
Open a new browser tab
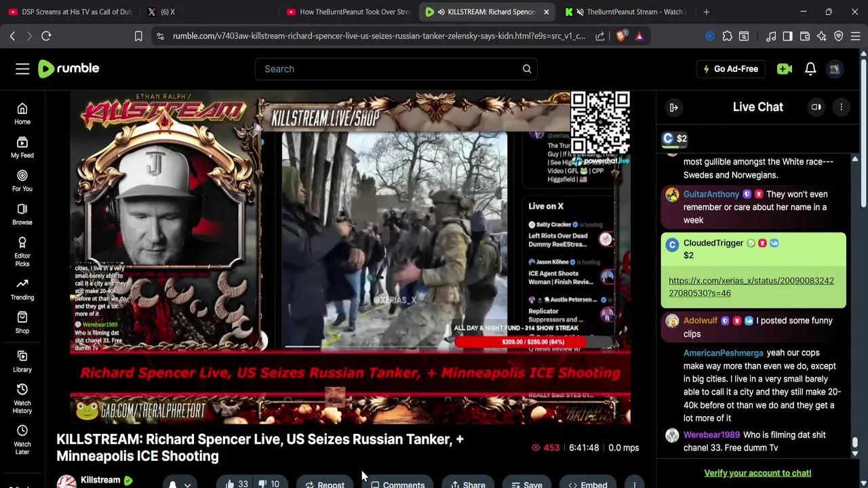click(706, 12)
